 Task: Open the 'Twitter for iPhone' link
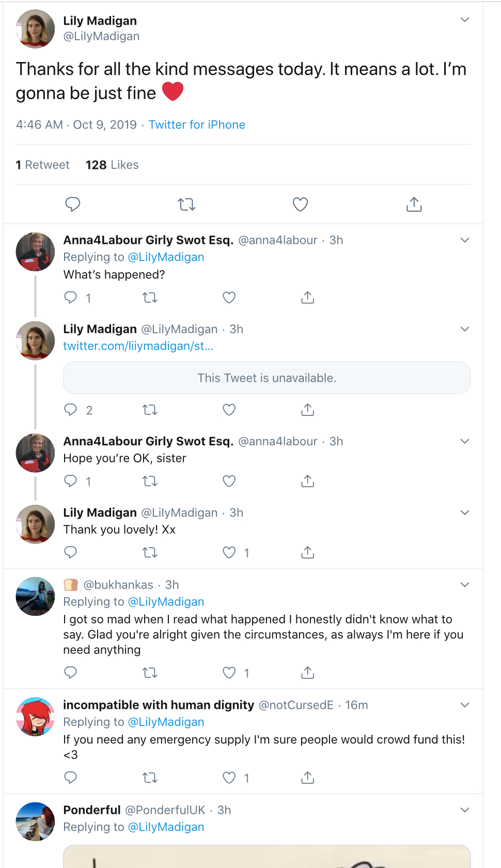tap(197, 125)
